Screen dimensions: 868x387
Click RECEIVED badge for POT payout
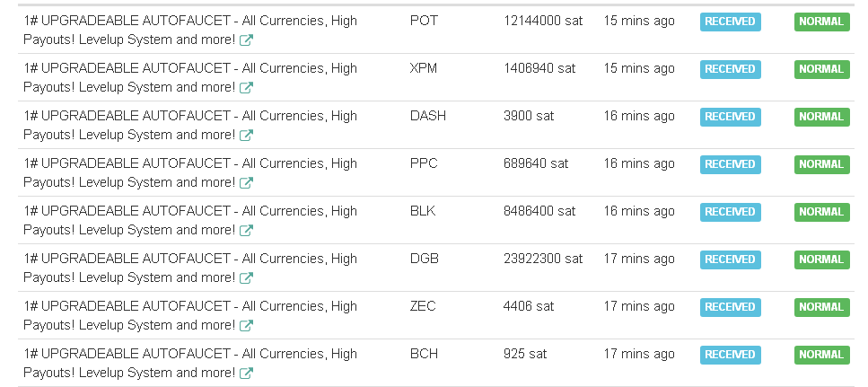730,22
